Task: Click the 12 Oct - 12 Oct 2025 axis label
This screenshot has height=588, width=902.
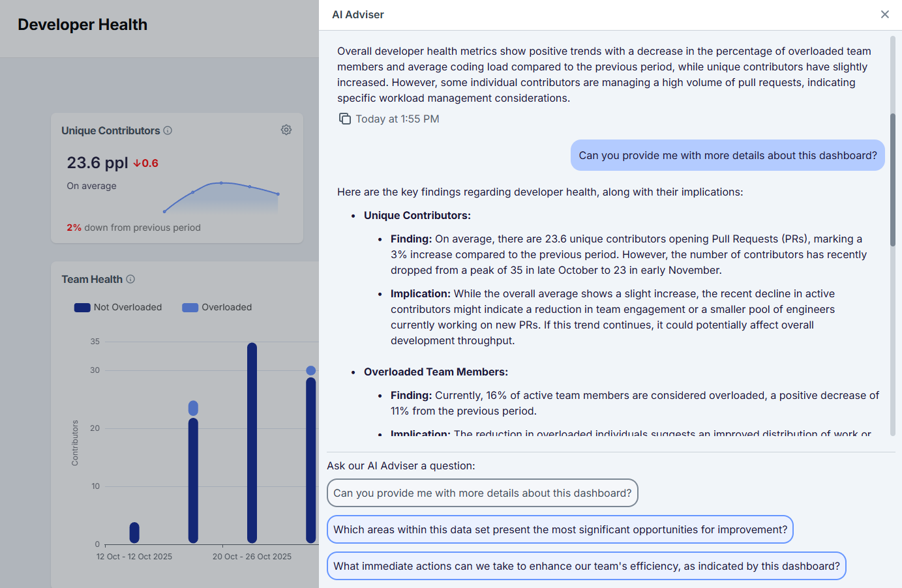Action: pos(134,556)
